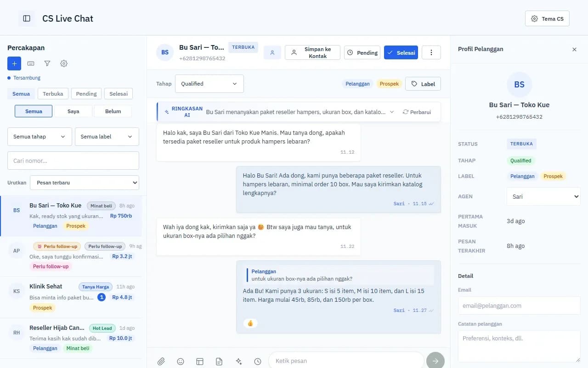Open the Reseller Hijab conversation

[71, 339]
